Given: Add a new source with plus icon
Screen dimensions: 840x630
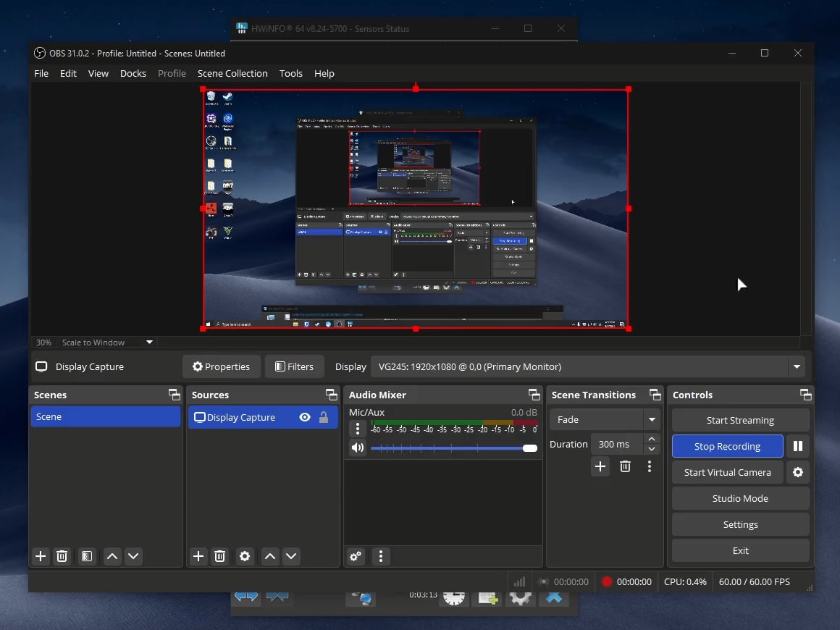Looking at the screenshot, I should coord(198,556).
